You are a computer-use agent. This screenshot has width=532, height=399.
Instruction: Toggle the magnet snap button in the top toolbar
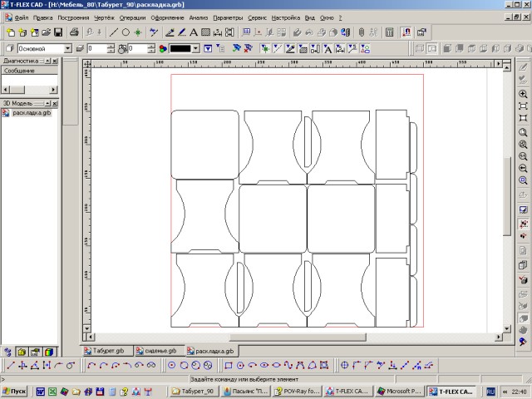(406, 32)
